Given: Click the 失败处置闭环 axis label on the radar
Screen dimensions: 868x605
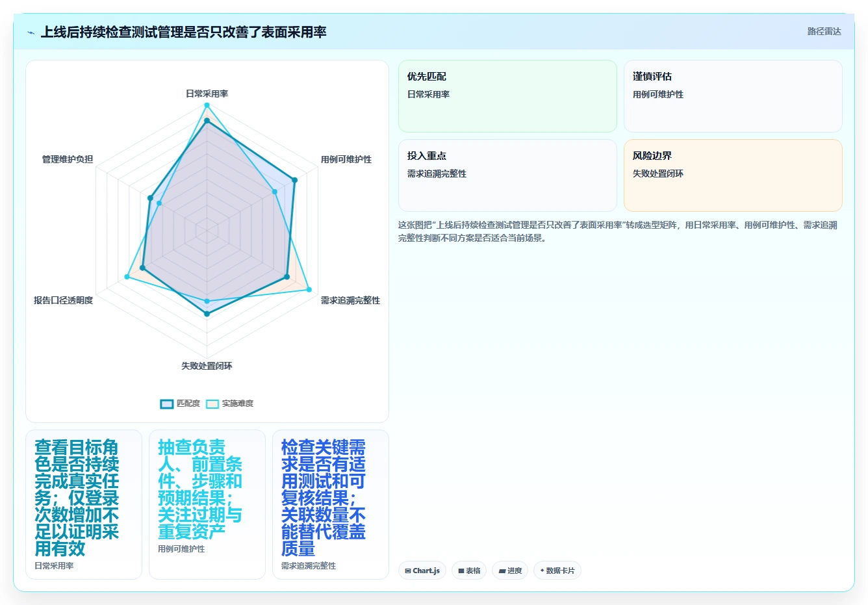Looking at the screenshot, I should pos(207,366).
